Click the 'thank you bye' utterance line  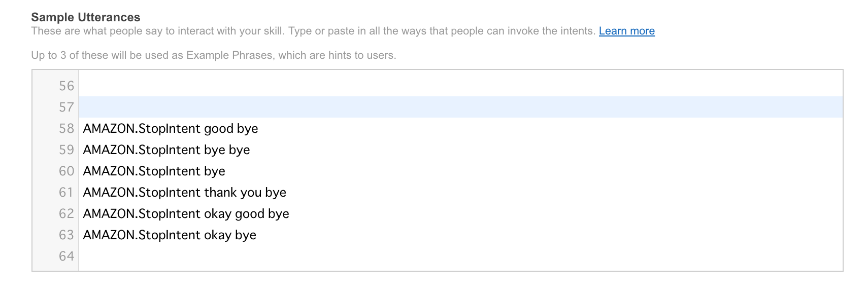pyautogui.click(x=185, y=192)
